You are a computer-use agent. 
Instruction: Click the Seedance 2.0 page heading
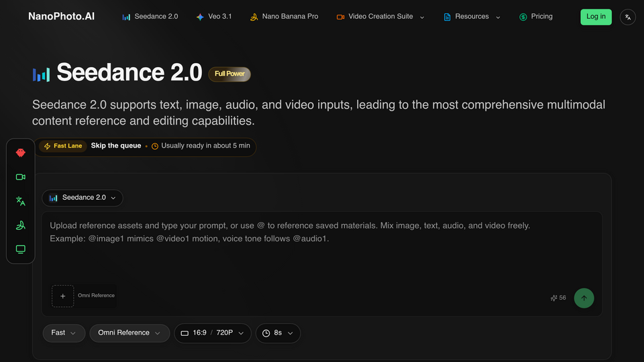[x=129, y=72]
